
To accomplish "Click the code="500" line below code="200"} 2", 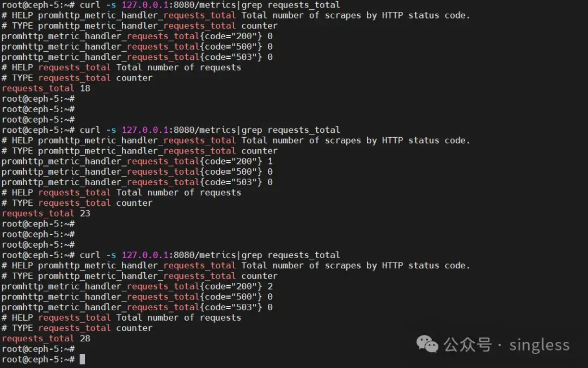I will tap(136, 297).
